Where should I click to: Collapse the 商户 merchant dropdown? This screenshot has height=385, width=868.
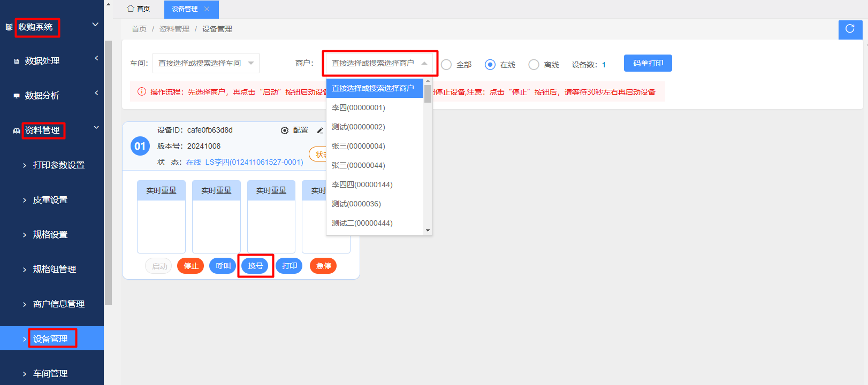(424, 63)
